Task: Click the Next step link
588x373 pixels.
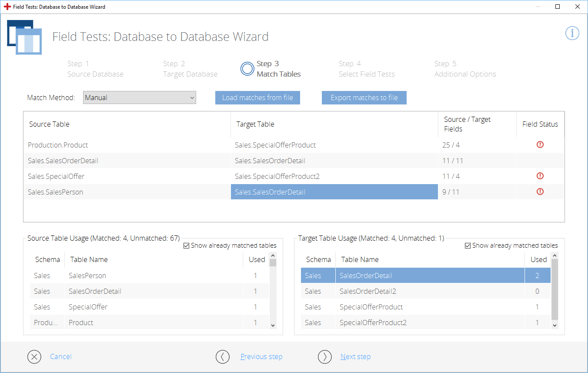Action: (355, 357)
